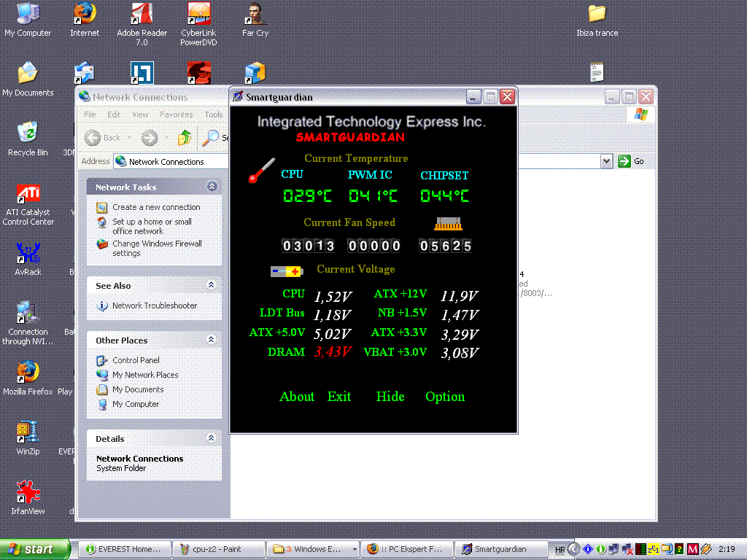
Task: Collapse the See Also panel
Action: click(x=212, y=285)
